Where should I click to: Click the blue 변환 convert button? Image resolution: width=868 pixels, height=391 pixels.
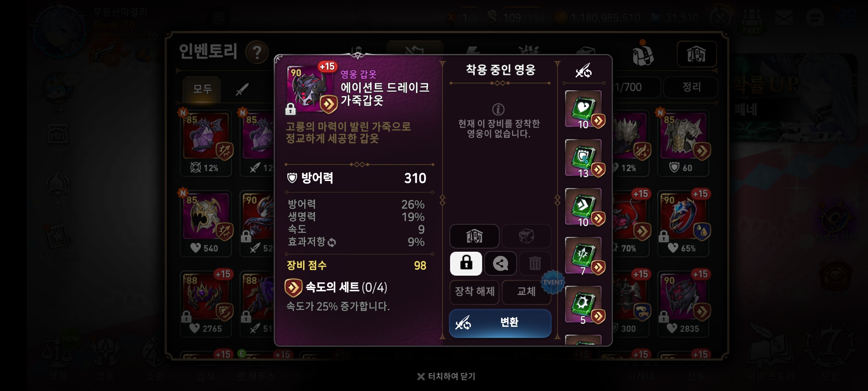coord(500,323)
